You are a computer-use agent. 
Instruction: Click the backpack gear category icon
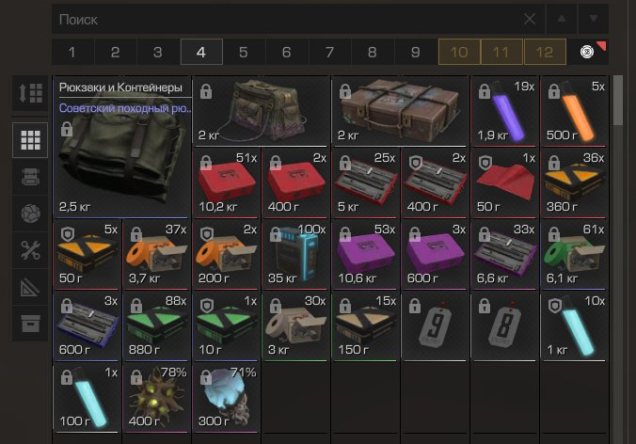tap(30, 177)
